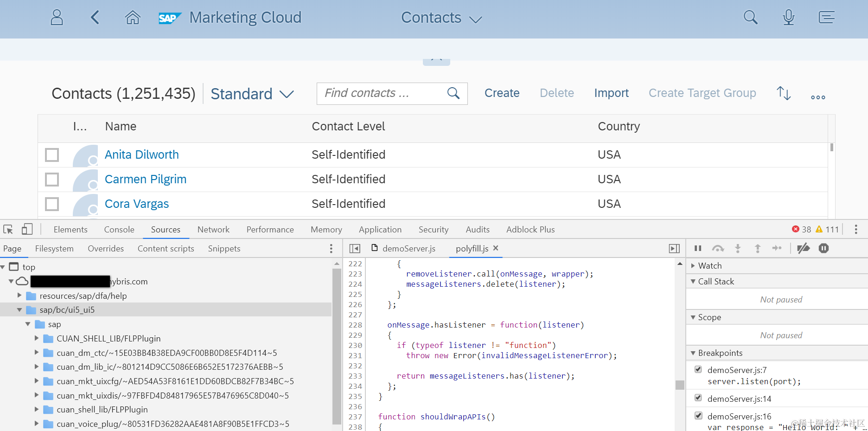Disable the demoServer.js:7 breakpoint checkbox

coord(698,370)
